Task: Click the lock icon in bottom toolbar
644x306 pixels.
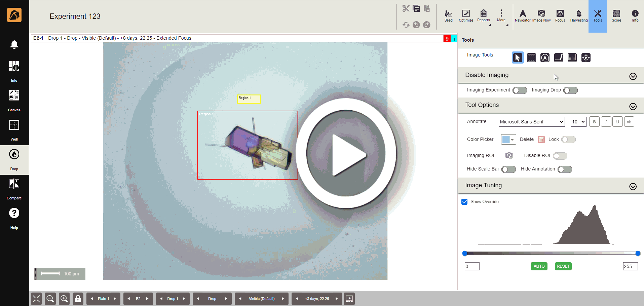Action: tap(78, 299)
